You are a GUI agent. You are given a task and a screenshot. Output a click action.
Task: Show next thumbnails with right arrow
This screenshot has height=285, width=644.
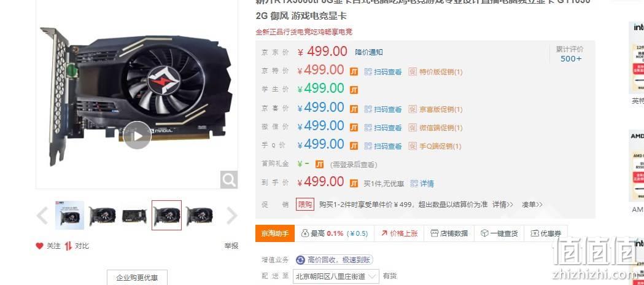pyautogui.click(x=232, y=216)
